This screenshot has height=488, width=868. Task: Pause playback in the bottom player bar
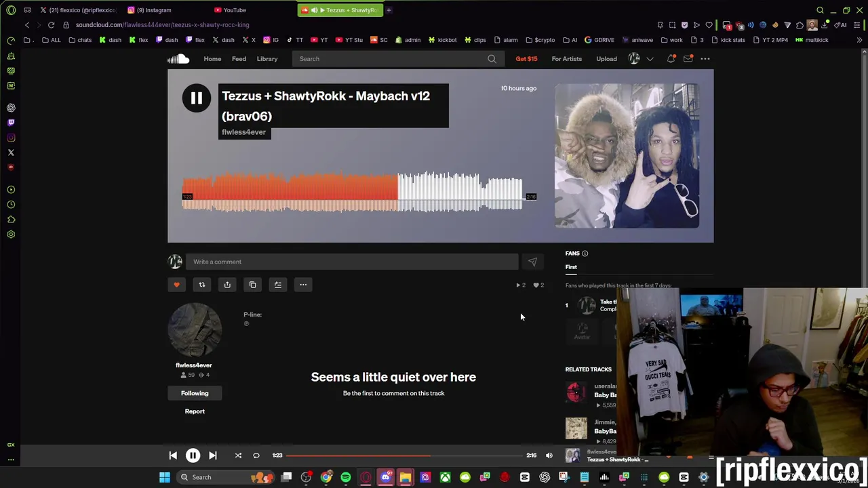[x=193, y=455]
